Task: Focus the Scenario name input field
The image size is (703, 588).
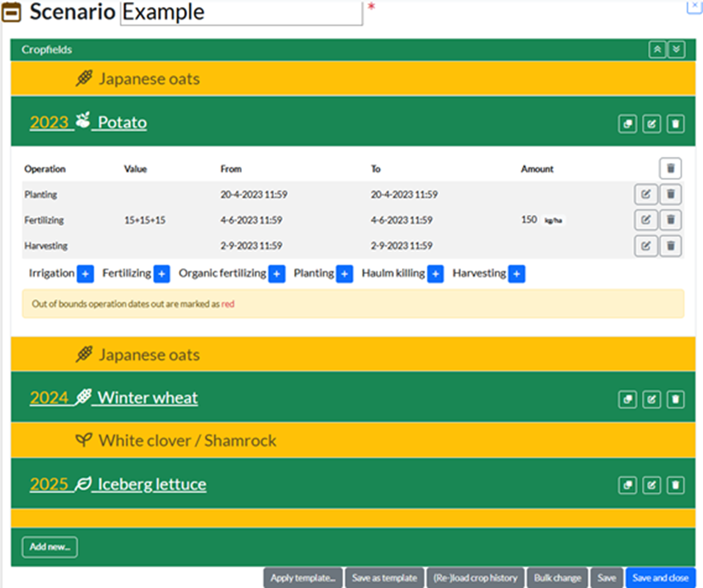Action: point(241,13)
